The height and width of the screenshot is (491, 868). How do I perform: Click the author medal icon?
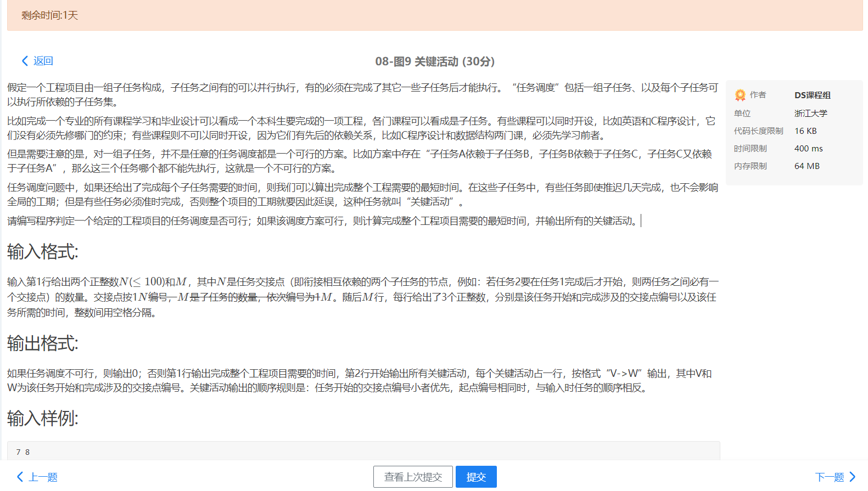pos(740,95)
